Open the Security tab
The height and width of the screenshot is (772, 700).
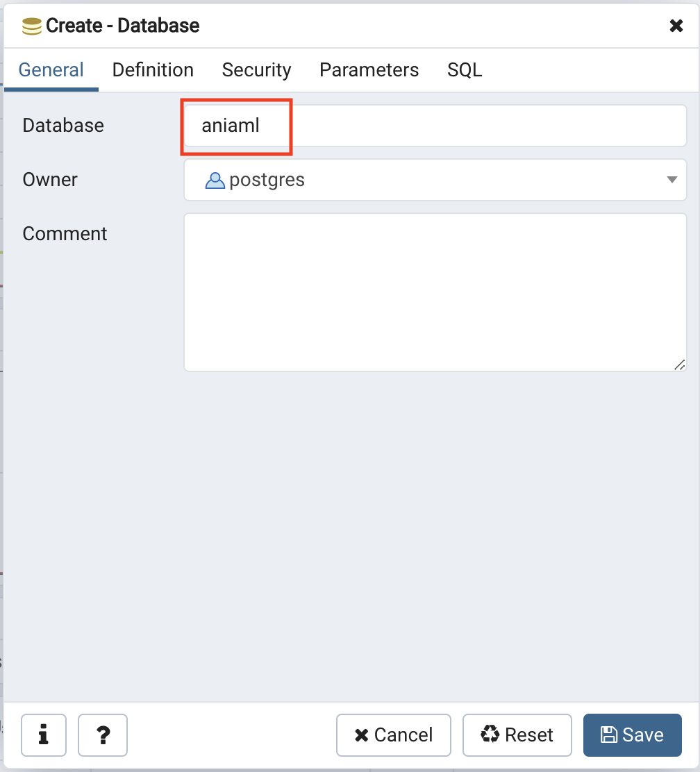(256, 70)
